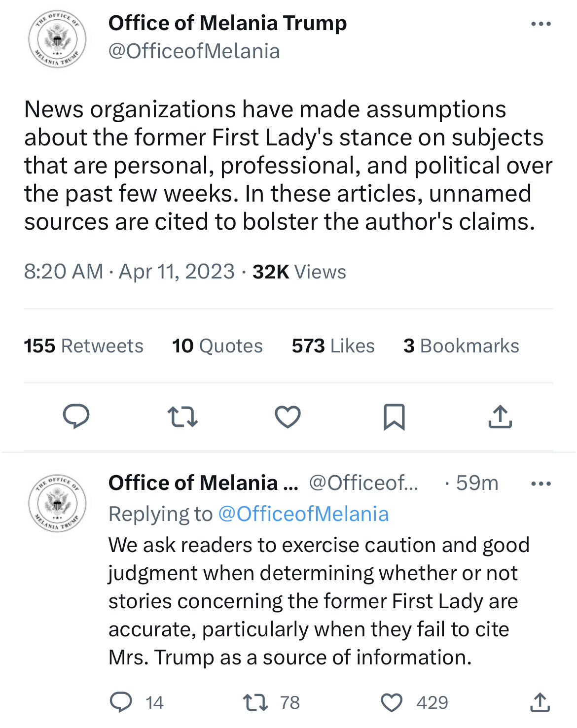View the 155 Retweets list
The image size is (577, 728).
[83, 346]
